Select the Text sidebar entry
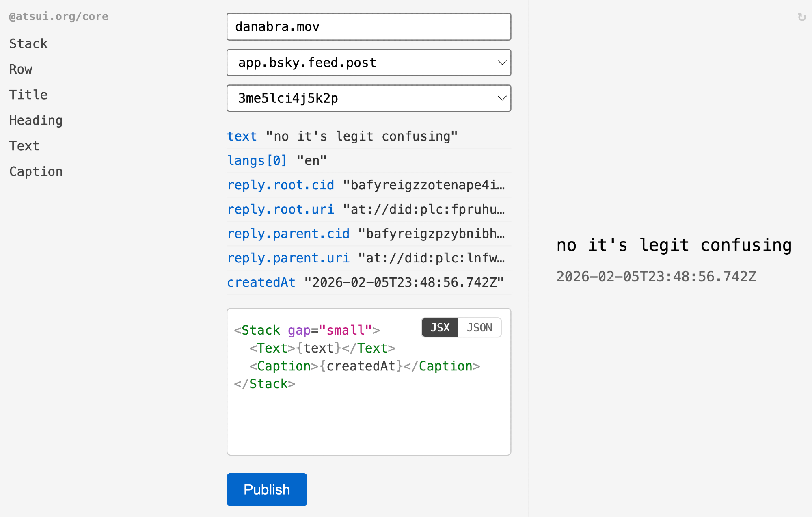The width and height of the screenshot is (812, 517). [x=24, y=146]
